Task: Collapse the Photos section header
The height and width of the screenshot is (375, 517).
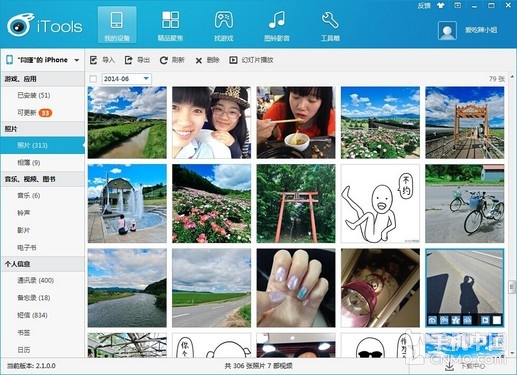Action: [x=43, y=129]
